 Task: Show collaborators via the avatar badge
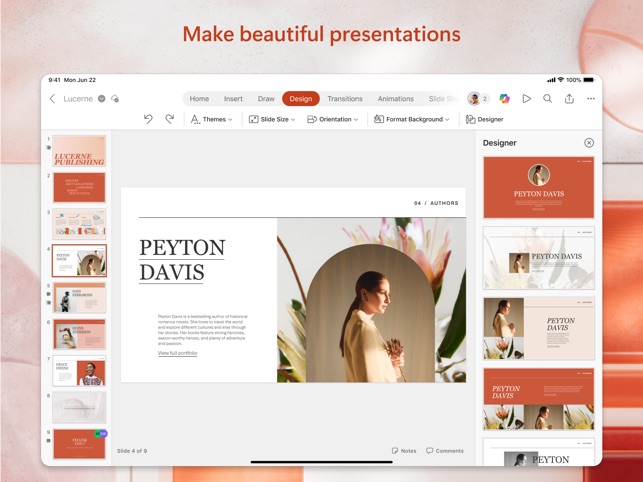479,98
